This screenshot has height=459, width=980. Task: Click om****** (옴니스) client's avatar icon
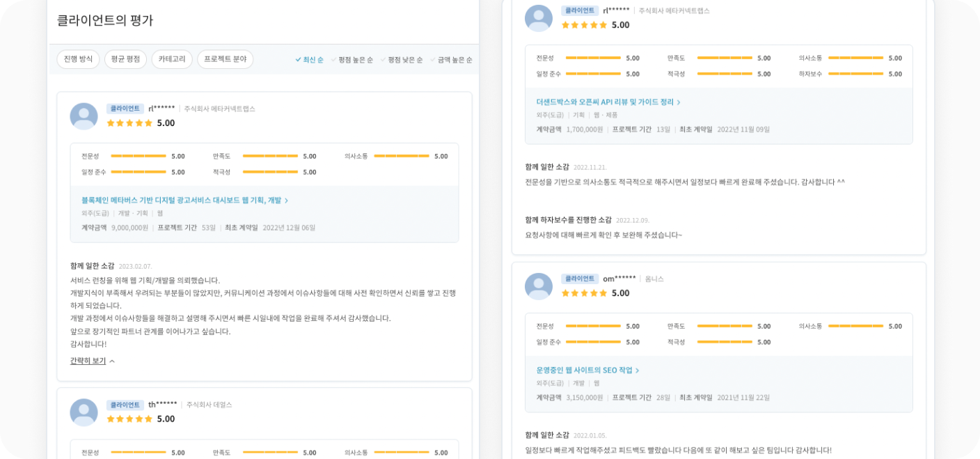[538, 286]
